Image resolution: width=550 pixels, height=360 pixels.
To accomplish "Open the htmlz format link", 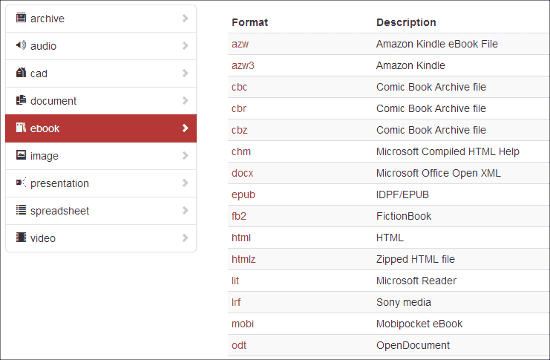I will tap(243, 259).
